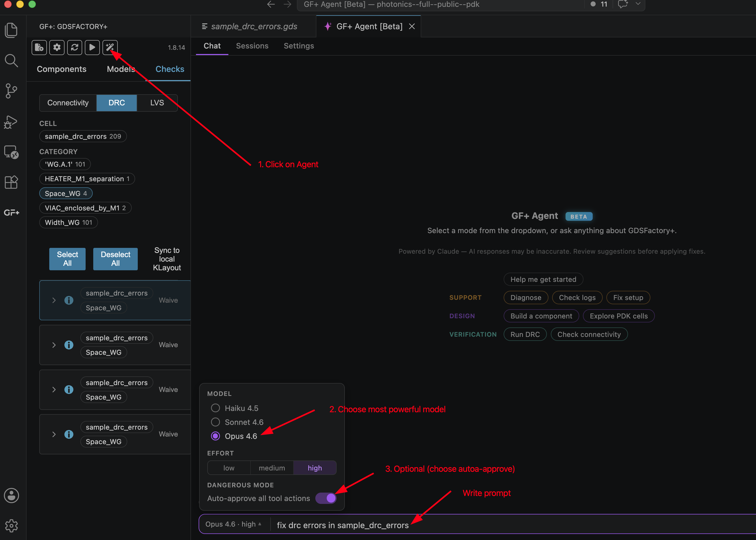Set effort to medium
756x540 pixels.
(272, 468)
